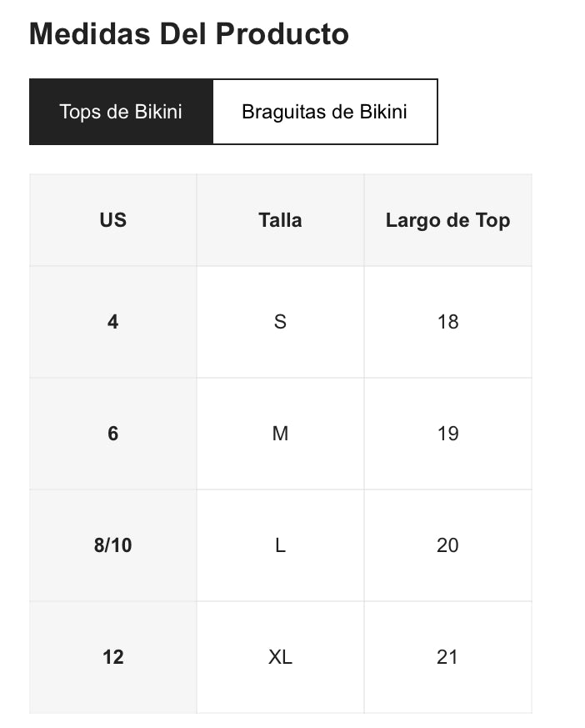
Task: Click the word Braguitas in second tab
Action: [282, 112]
